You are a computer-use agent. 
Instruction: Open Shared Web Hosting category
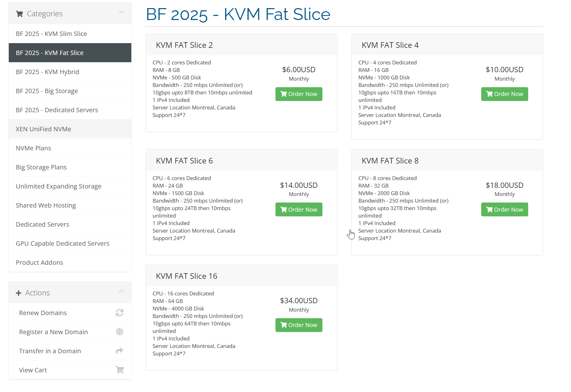[x=70, y=205]
